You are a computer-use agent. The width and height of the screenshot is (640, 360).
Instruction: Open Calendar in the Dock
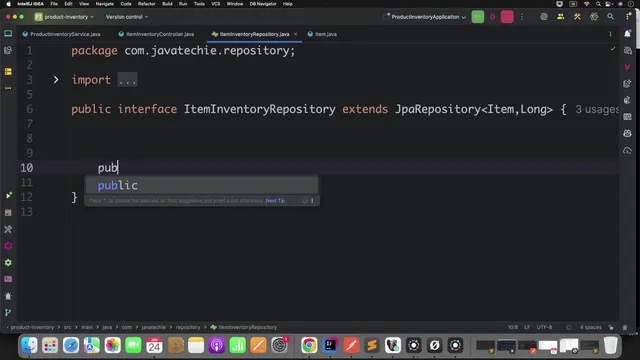pos(154,345)
